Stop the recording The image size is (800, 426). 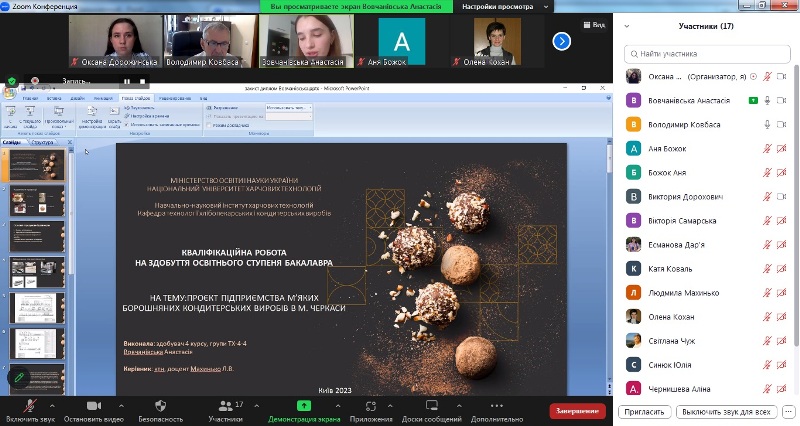[x=142, y=81]
